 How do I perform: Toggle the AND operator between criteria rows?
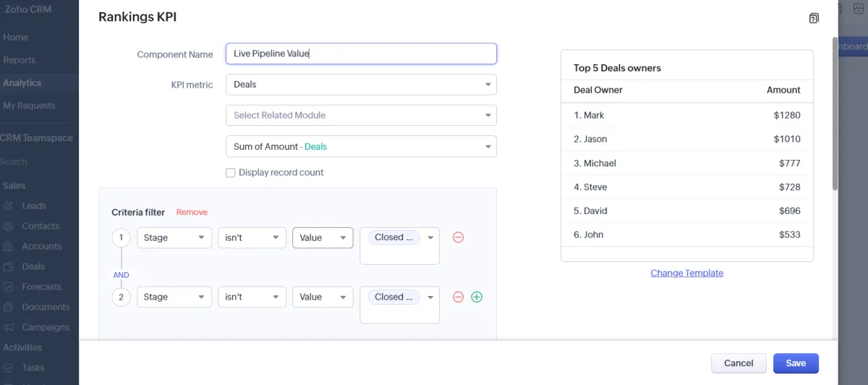(121, 275)
